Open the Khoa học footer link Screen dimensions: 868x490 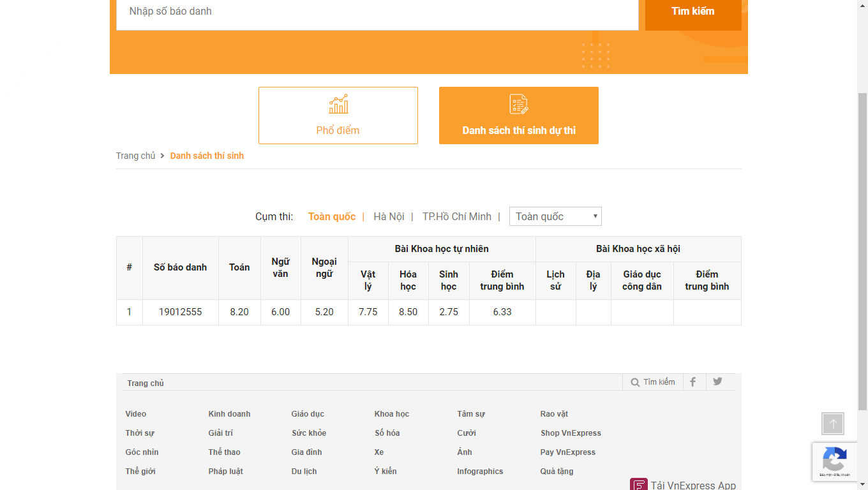click(391, 414)
